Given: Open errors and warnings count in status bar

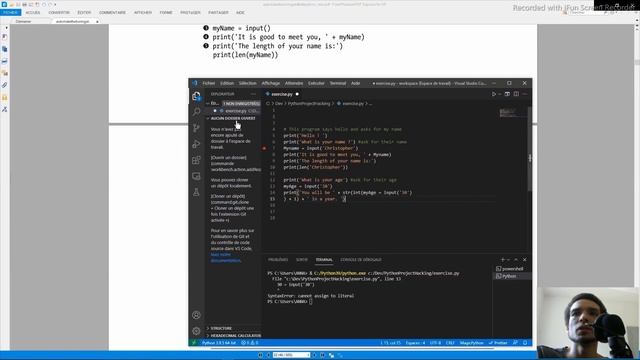Looking at the screenshot, I should pos(249,343).
